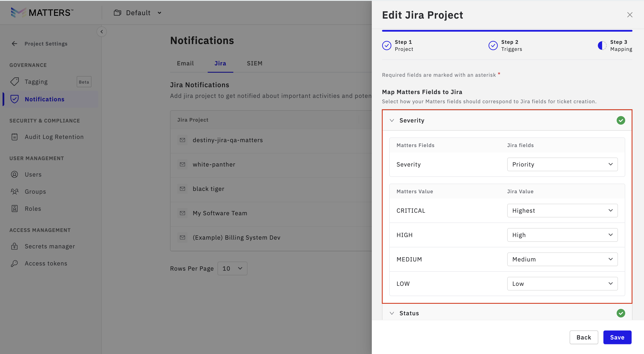Open Rows Per Page 10 selector
The height and width of the screenshot is (354, 644).
[x=232, y=268]
